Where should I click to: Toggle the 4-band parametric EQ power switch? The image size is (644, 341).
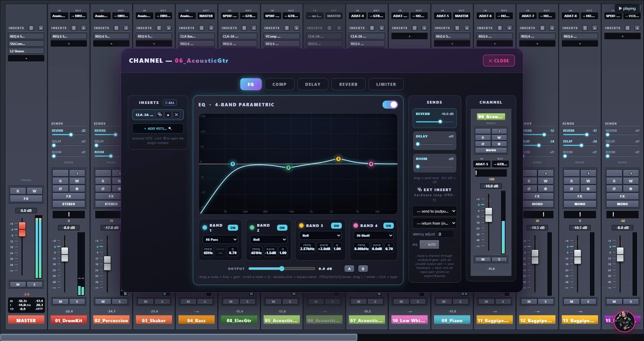coord(390,105)
